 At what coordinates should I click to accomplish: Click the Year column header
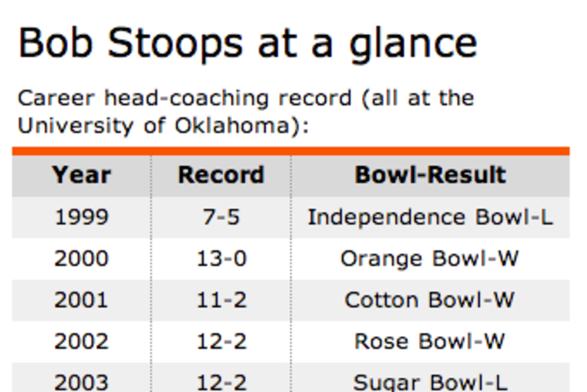81,175
